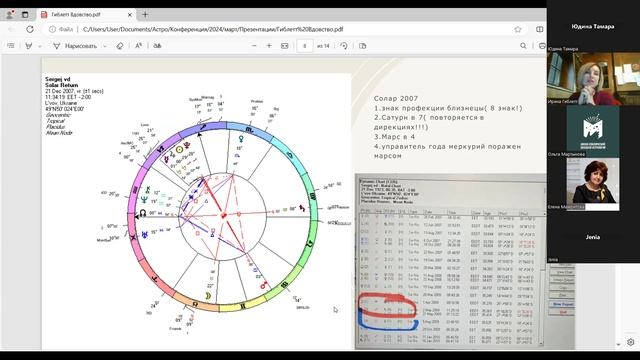Image resolution: width=640 pixels, height=360 pixels.
Task: Go back to the previous page
Action: (x=11, y=29)
